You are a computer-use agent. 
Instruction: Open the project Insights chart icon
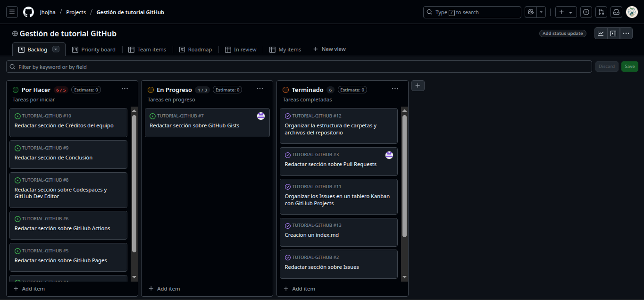coord(601,33)
